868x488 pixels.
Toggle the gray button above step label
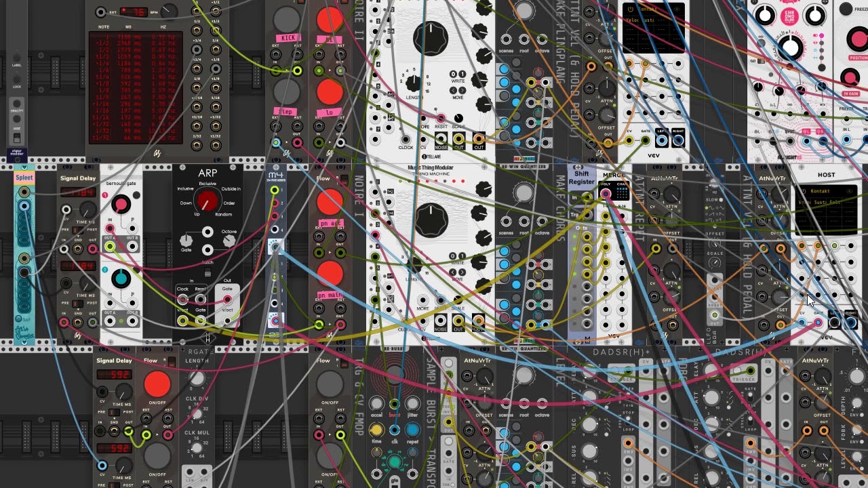(286, 91)
